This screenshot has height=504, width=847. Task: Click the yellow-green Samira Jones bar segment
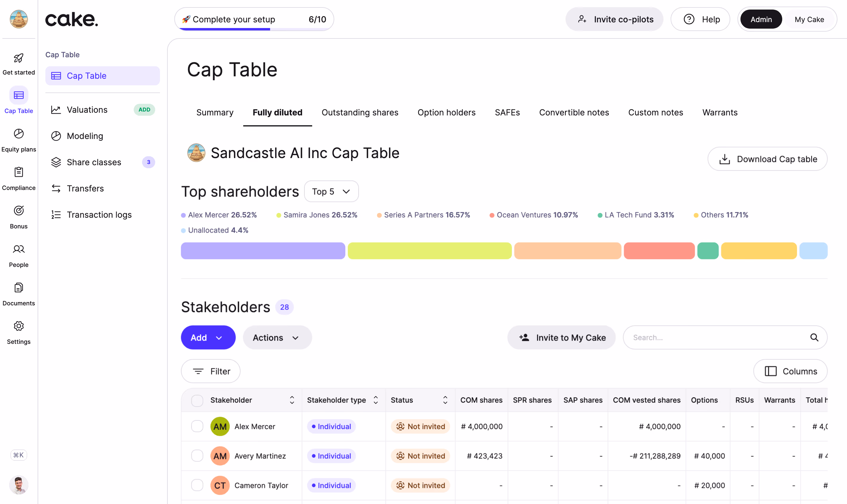pos(429,251)
